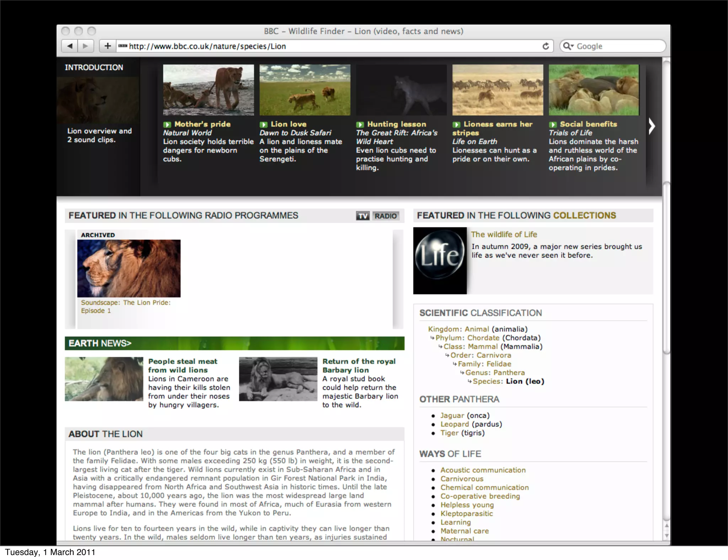This screenshot has width=728, height=560.
Task: Open Class: Mammal classification link
Action: [471, 346]
